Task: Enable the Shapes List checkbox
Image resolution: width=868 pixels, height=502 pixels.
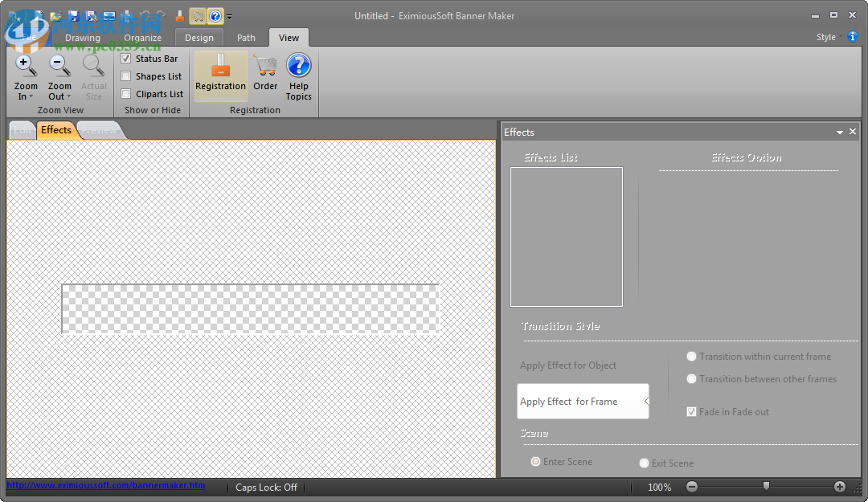Action: pos(125,76)
